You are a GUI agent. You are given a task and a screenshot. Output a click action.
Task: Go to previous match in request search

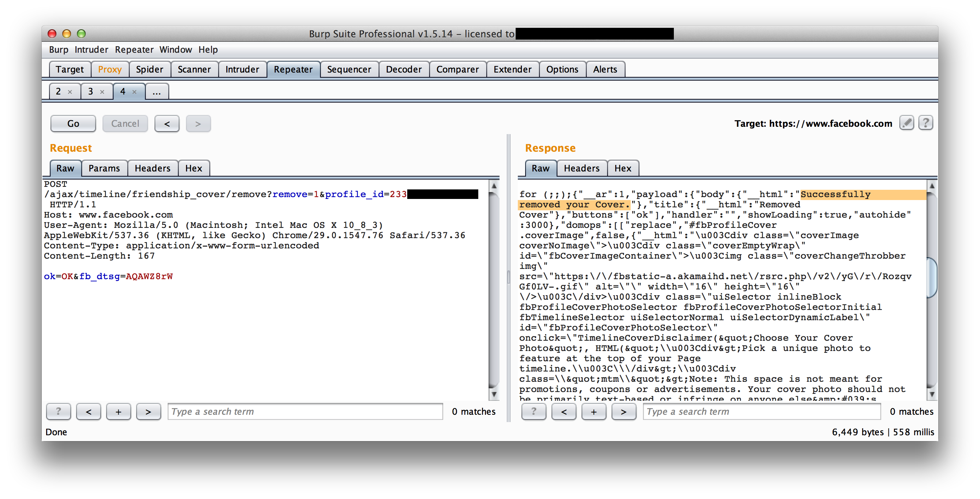[88, 411]
